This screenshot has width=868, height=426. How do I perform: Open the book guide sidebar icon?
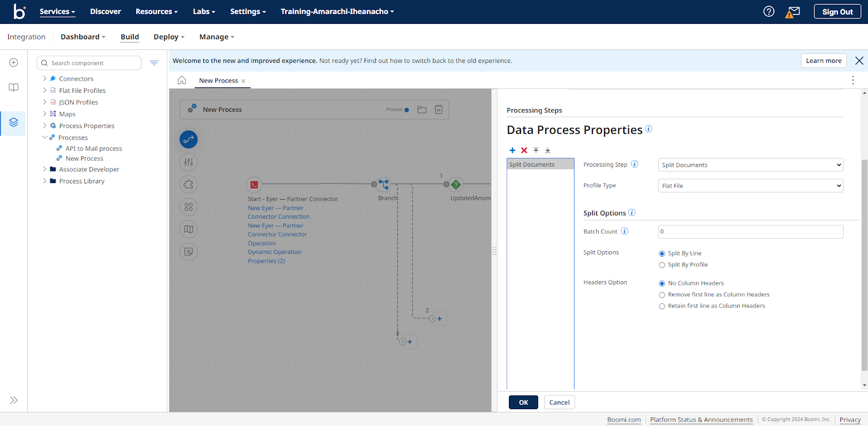(14, 87)
